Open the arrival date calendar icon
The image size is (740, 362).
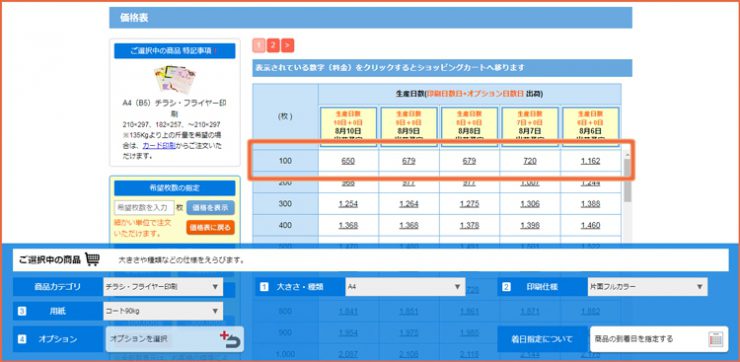click(x=715, y=339)
